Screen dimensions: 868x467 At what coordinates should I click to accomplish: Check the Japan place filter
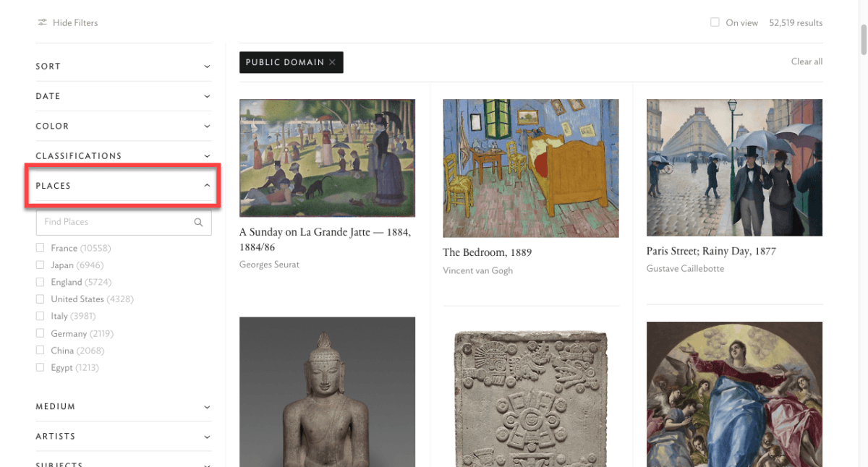click(41, 265)
